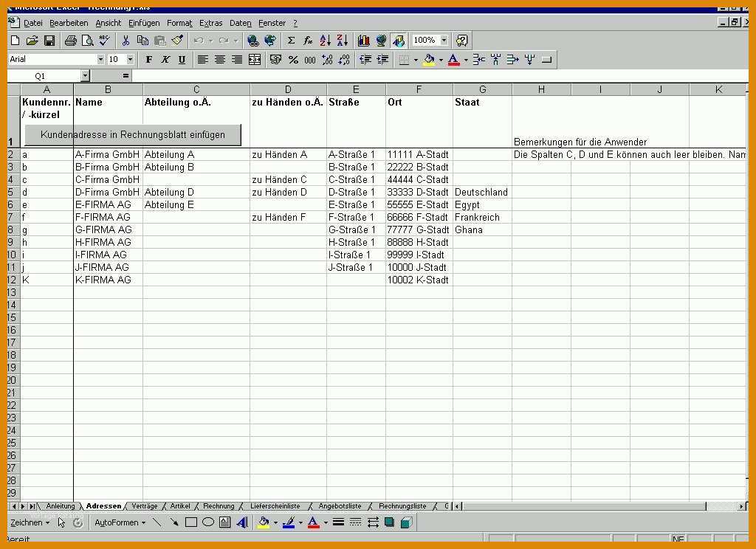Apply the 000 comma style
This screenshot has width=756, height=549.
point(310,59)
